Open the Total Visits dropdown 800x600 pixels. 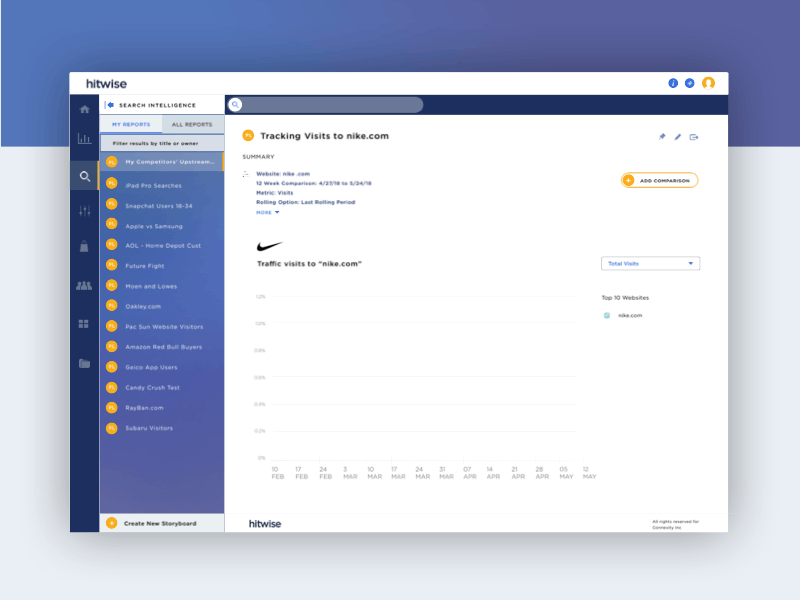650,264
